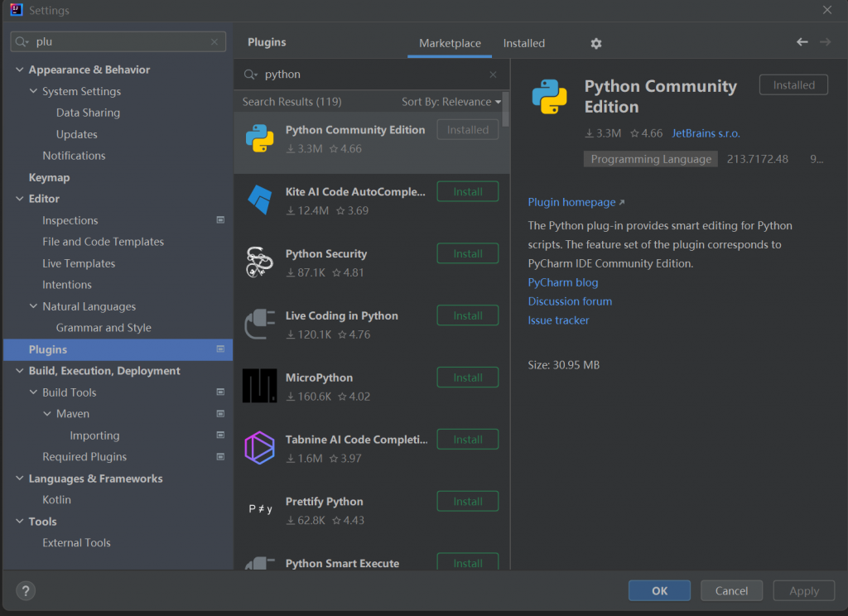The height and width of the screenshot is (616, 848).
Task: Click the IntelliJ logo in title bar
Action: (17, 10)
